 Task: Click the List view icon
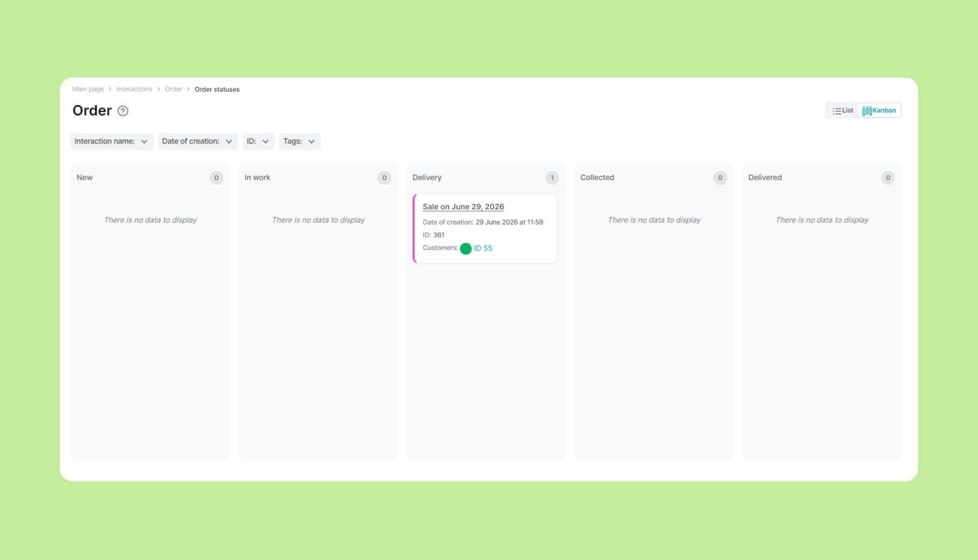837,111
